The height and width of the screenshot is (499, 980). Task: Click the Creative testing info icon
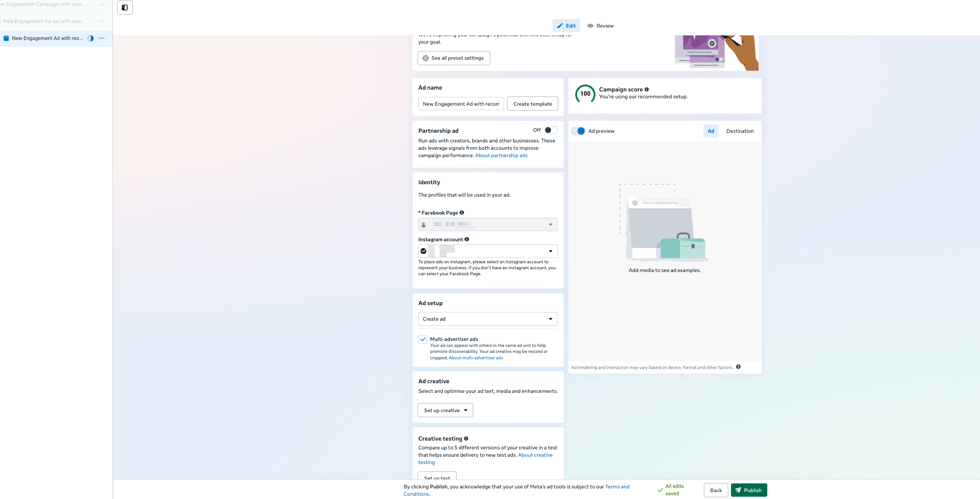pyautogui.click(x=466, y=439)
